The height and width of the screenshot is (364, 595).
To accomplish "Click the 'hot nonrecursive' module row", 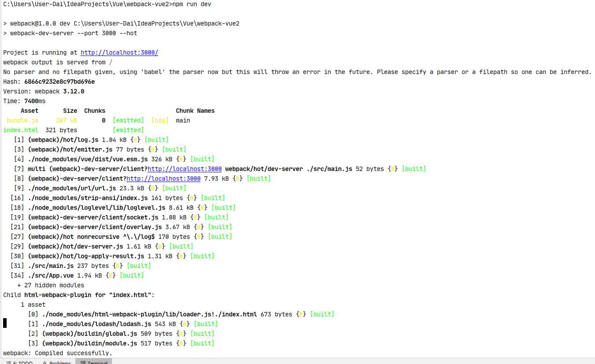I will click(x=121, y=237).
